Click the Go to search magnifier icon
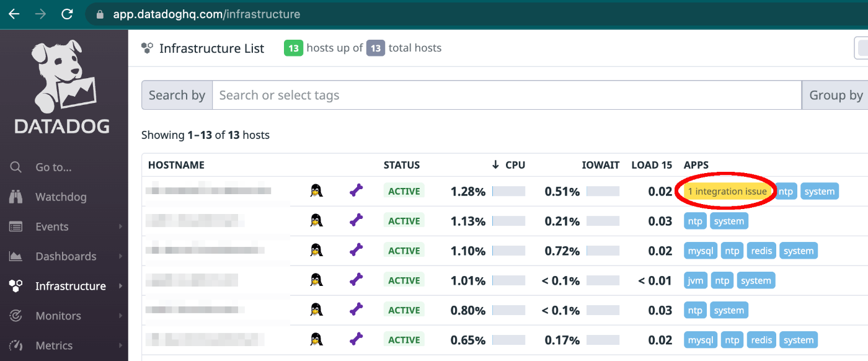Screen dimensions: 868x361 16,167
